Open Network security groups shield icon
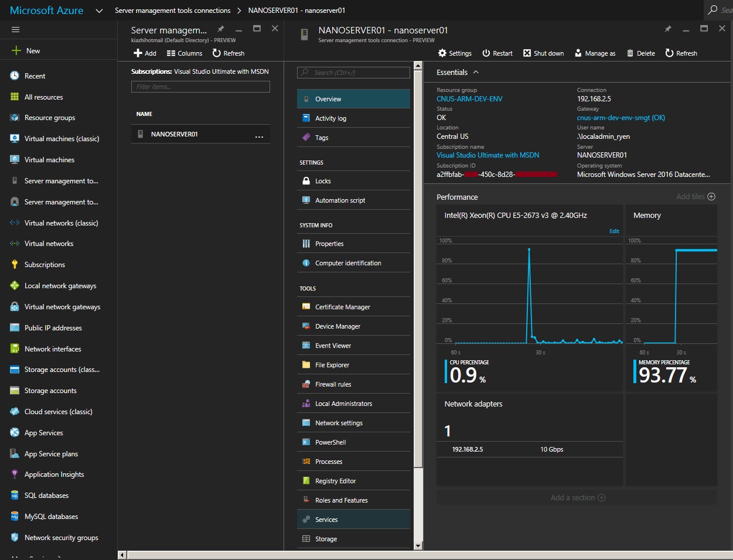The height and width of the screenshot is (560, 733). click(x=15, y=537)
